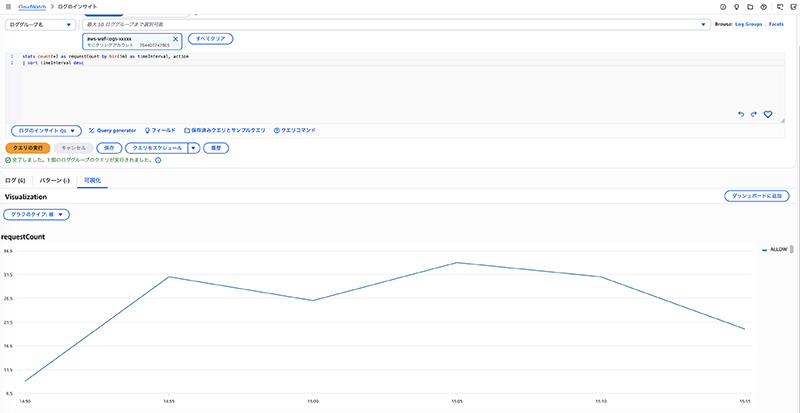The image size is (800, 413).
Task: Toggle the ALLOW series in chart legend
Action: pyautogui.click(x=777, y=248)
